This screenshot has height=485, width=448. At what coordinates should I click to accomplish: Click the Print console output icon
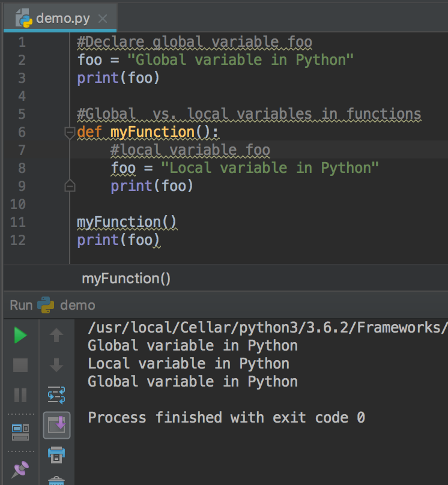[56, 454]
